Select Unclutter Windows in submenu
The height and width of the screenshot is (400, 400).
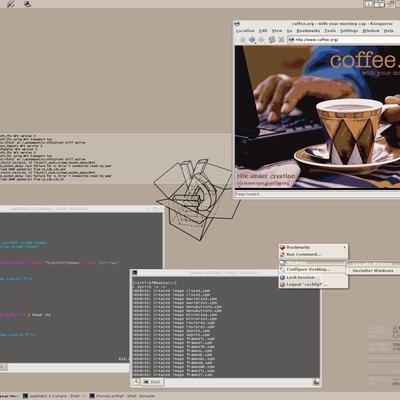coord(374,271)
